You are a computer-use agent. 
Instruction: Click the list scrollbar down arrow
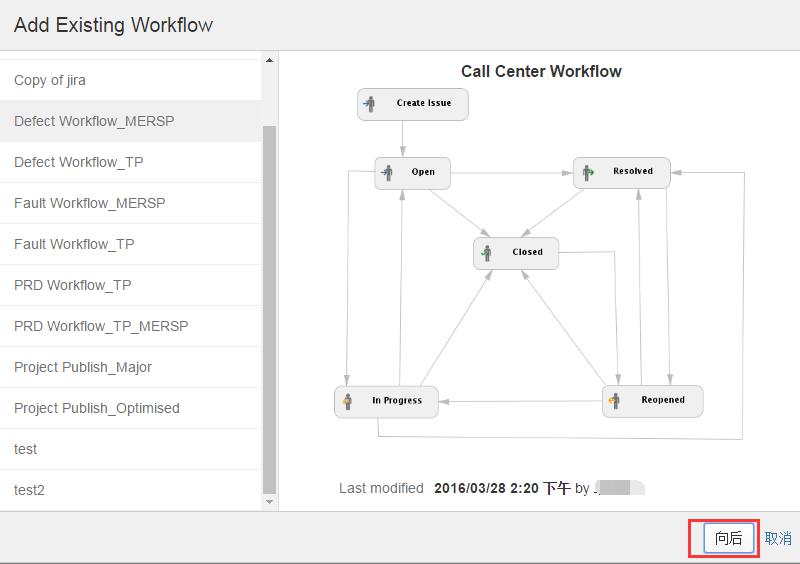point(269,501)
